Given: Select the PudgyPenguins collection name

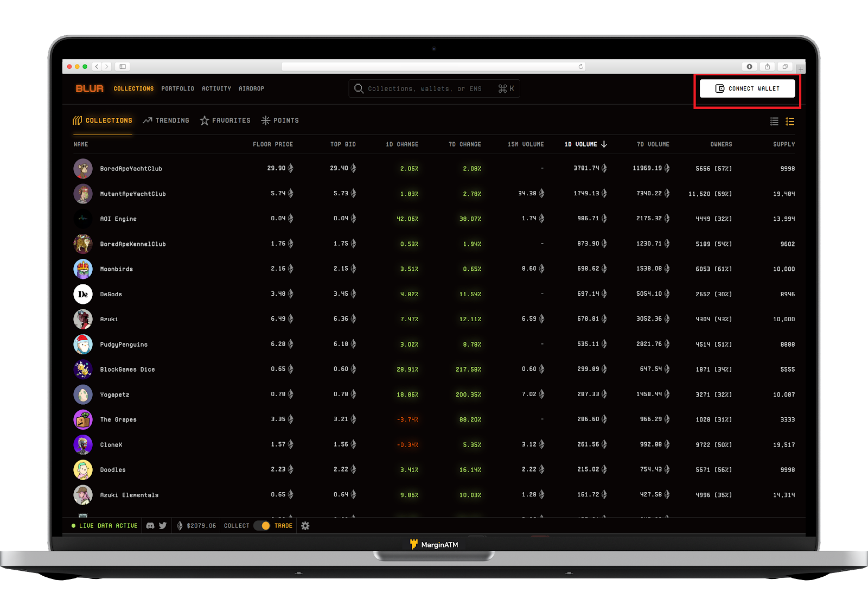Looking at the screenshot, I should (x=124, y=345).
